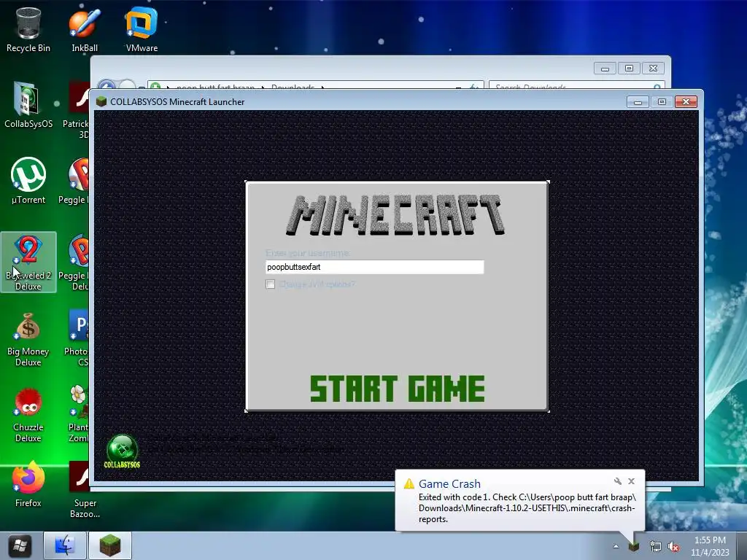Close the Minecraft Launcher window
Screen dimensions: 747x560
click(686, 102)
